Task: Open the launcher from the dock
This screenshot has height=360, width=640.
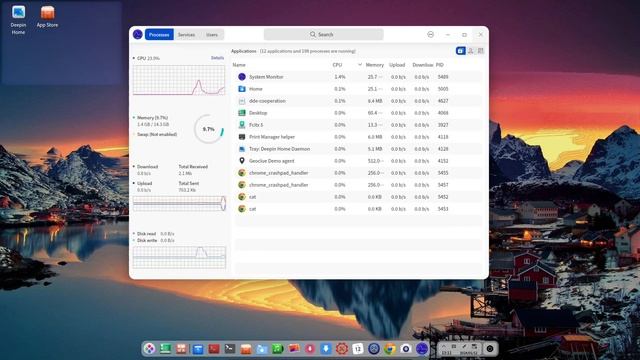Action: [149, 349]
